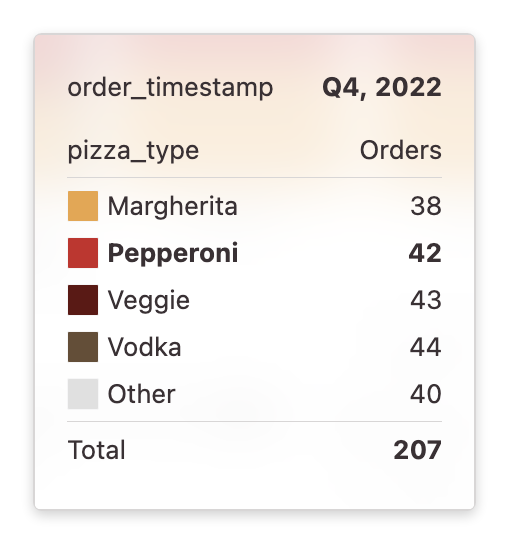The height and width of the screenshot is (544, 509).
Task: Click the Vodka order count 44
Action: click(x=425, y=347)
